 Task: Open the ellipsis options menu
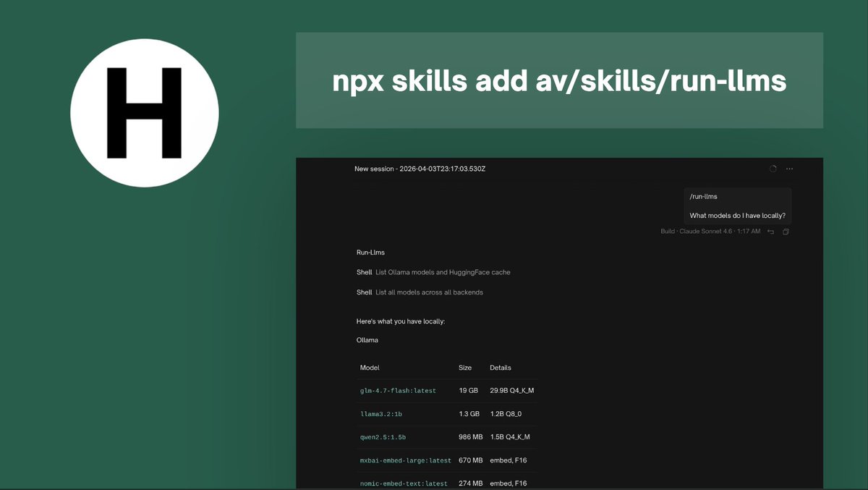789,169
